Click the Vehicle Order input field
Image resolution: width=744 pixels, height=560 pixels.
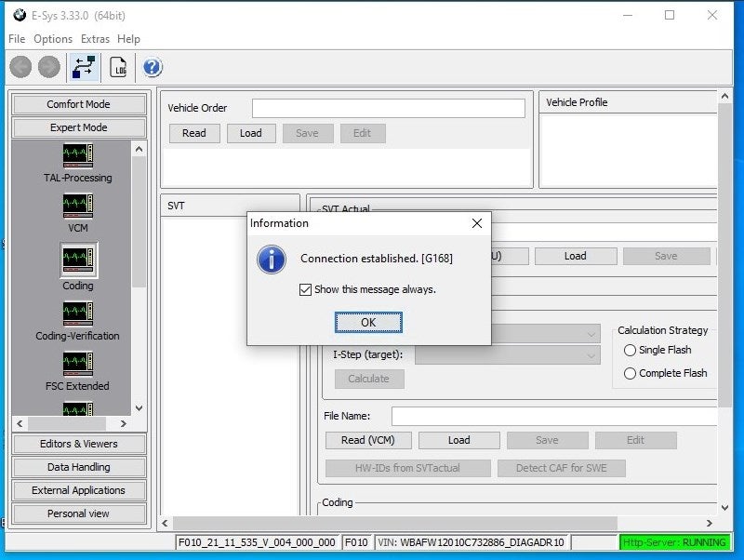pos(391,108)
